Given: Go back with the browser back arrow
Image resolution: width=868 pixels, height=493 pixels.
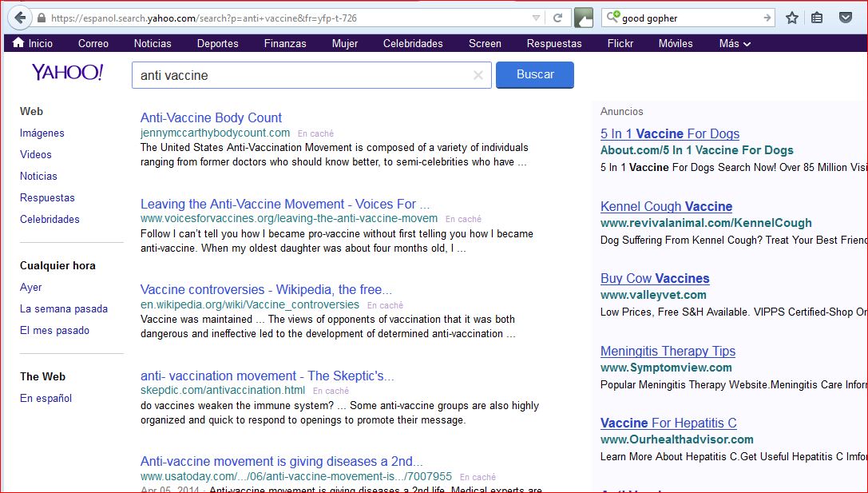Looking at the screenshot, I should point(20,18).
